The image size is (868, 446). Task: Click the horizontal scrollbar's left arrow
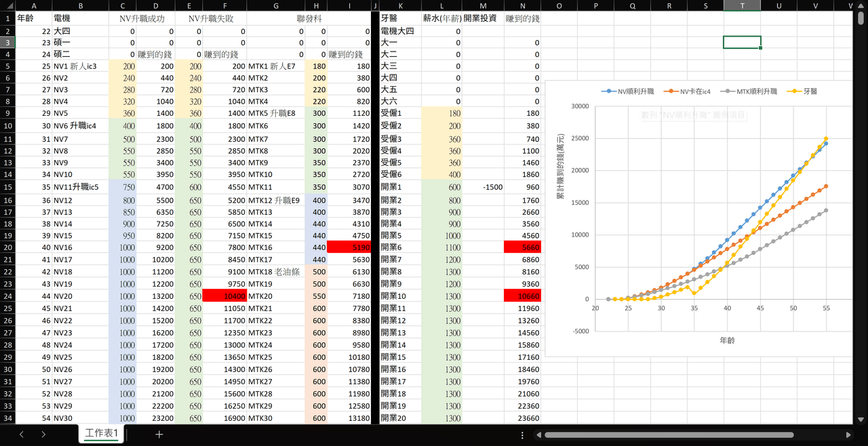[538, 434]
